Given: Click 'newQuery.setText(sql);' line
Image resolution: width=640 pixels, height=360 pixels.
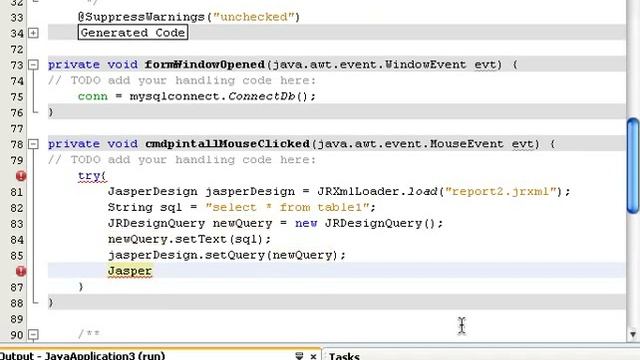Looking at the screenshot, I should (x=189, y=239).
